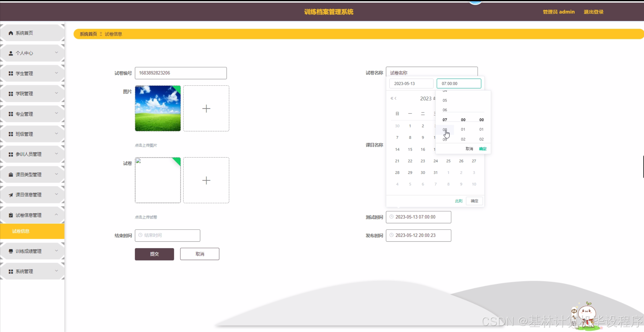Open the 试卷信息 submenu item
Viewport: 644px width, 332px height.
coord(21,231)
